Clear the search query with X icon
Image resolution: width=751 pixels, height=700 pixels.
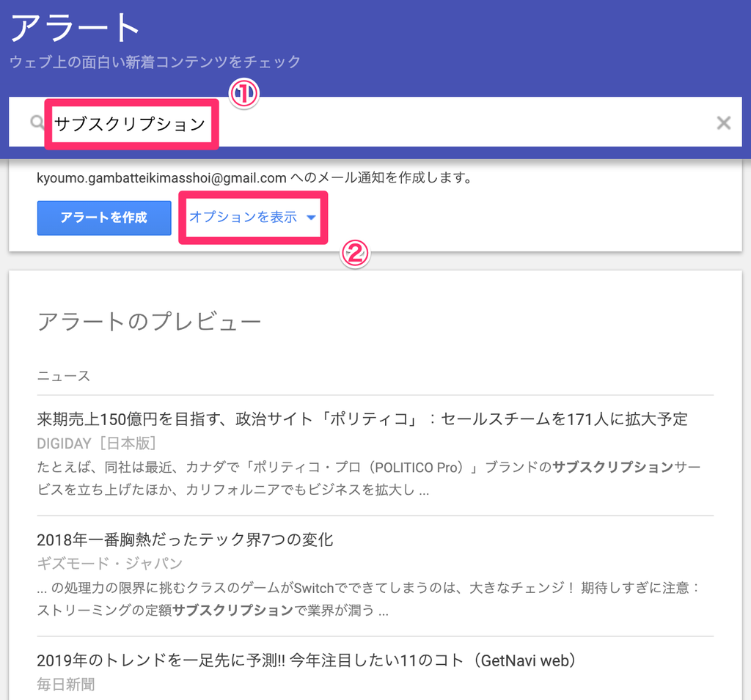pyautogui.click(x=723, y=123)
